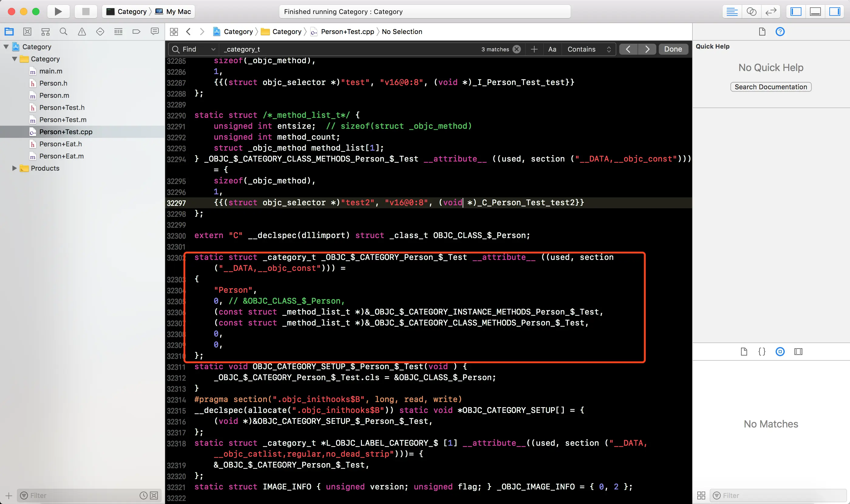Click the Stop button in toolbar
This screenshot has width=850, height=504.
tap(86, 12)
